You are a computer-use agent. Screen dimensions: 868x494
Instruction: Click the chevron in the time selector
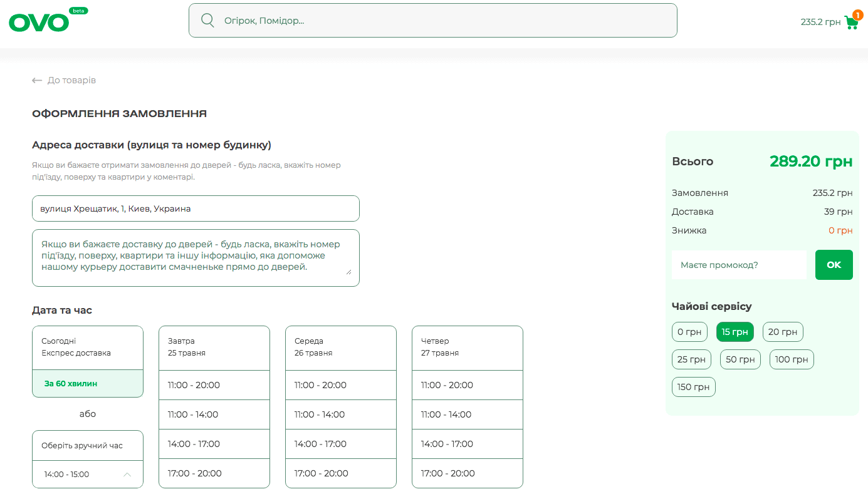[x=128, y=475]
